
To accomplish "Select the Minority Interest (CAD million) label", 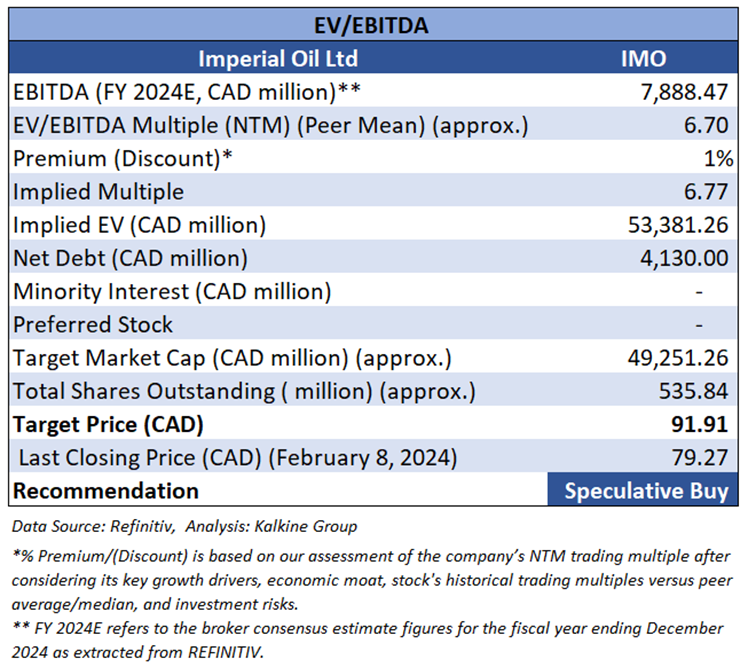I will 172,292.
